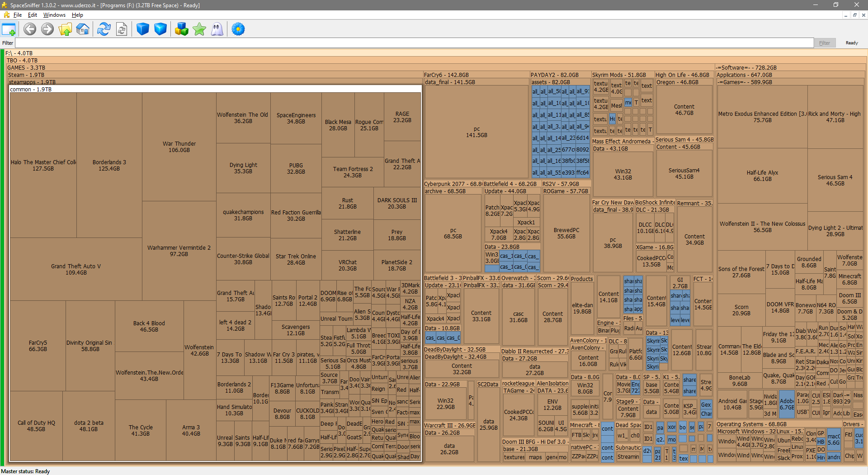The height and width of the screenshot is (475, 868).
Task: Select the War Thunder 106.0GB block
Action: (x=179, y=147)
